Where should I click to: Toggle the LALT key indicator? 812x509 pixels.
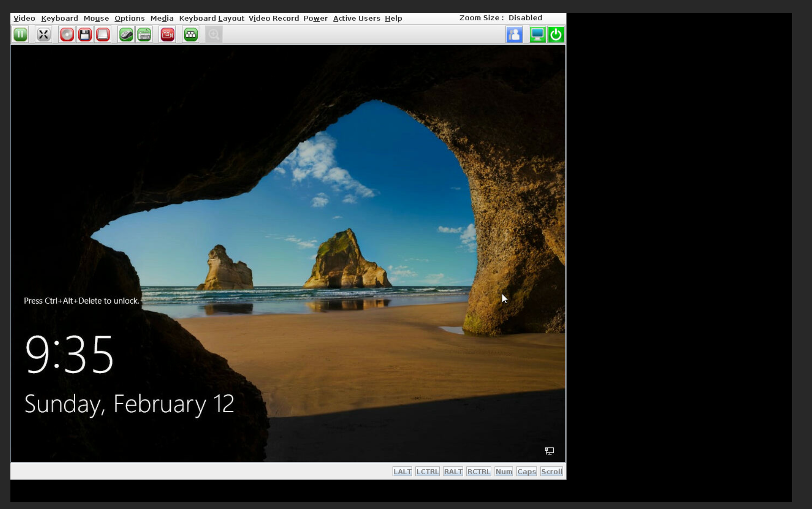click(x=402, y=471)
